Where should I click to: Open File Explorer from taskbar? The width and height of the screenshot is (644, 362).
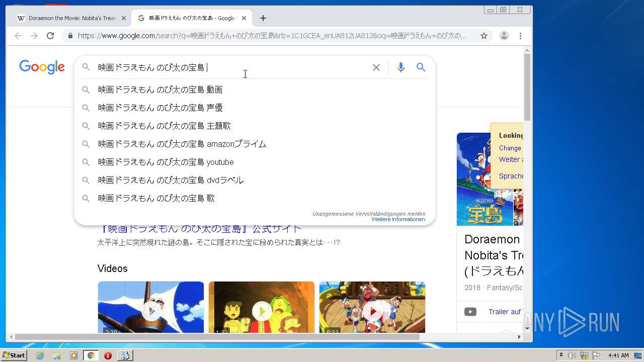57,355
